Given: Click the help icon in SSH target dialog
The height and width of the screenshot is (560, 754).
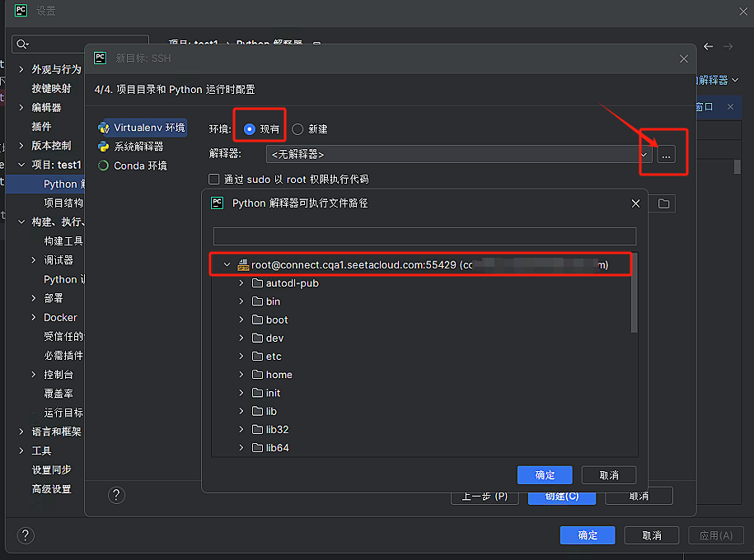Looking at the screenshot, I should tap(116, 495).
